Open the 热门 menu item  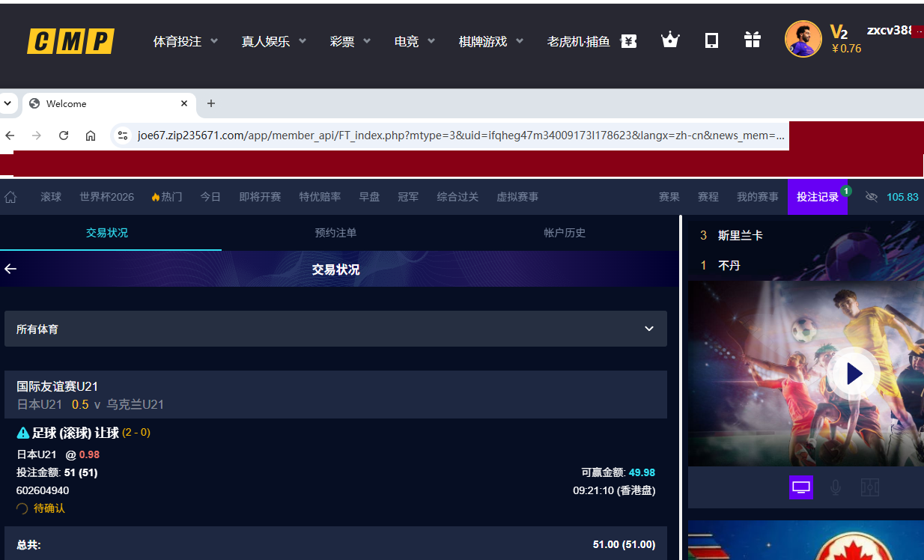pyautogui.click(x=167, y=197)
